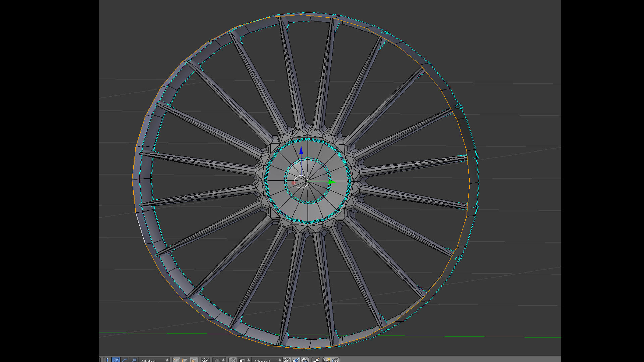Click the white manipulator center circle
644x362 pixels.
[301, 182]
